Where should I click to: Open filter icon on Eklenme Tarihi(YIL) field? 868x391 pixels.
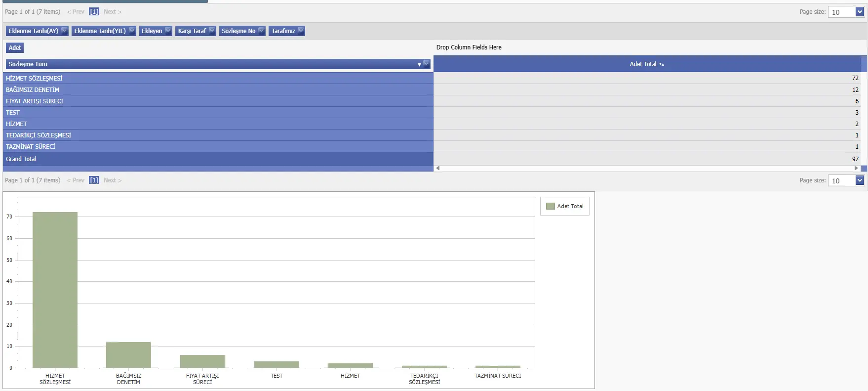coord(132,31)
